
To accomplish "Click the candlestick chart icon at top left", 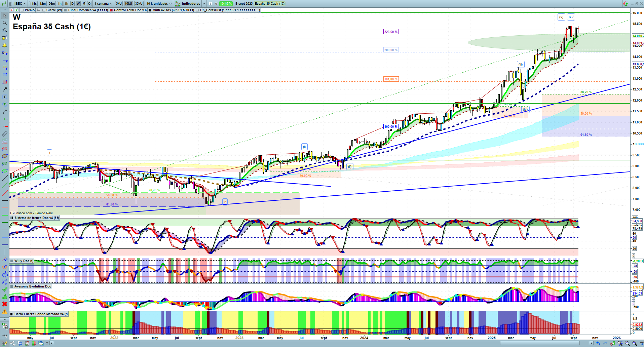I will click(x=4, y=4).
